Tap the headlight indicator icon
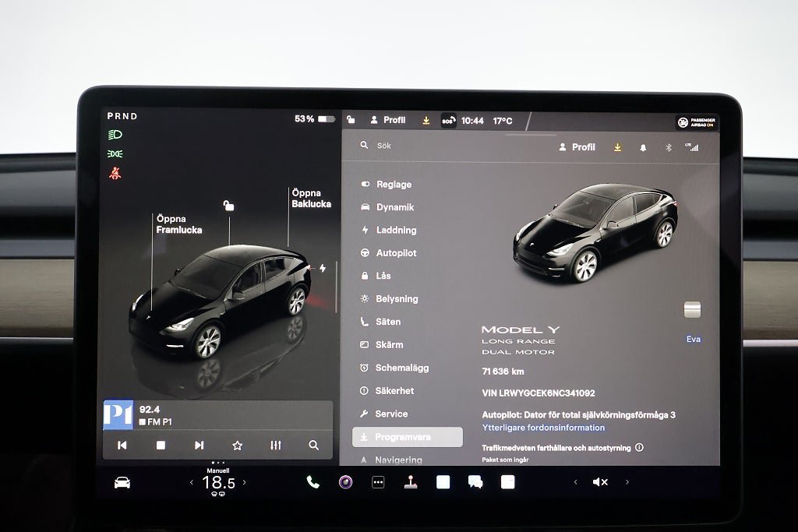This screenshot has height=532, width=798. pyautogui.click(x=115, y=135)
